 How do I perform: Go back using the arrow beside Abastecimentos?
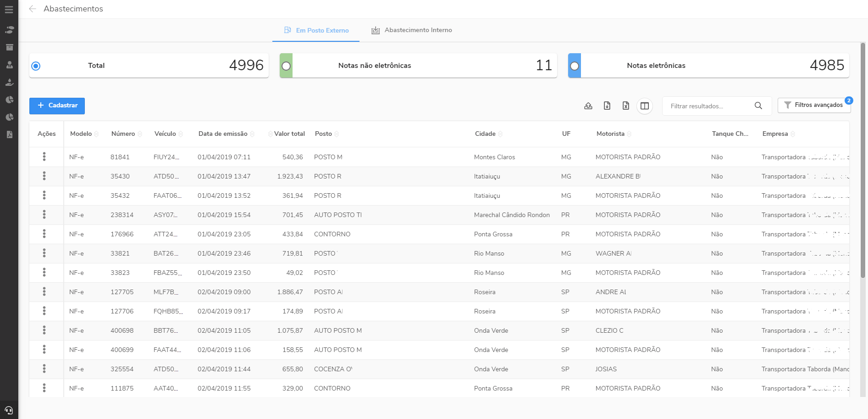pyautogui.click(x=33, y=9)
